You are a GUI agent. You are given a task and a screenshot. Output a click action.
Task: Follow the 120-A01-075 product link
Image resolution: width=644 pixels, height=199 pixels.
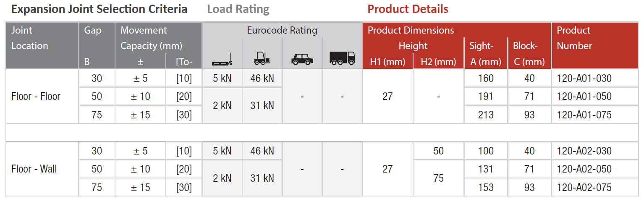(x=584, y=115)
